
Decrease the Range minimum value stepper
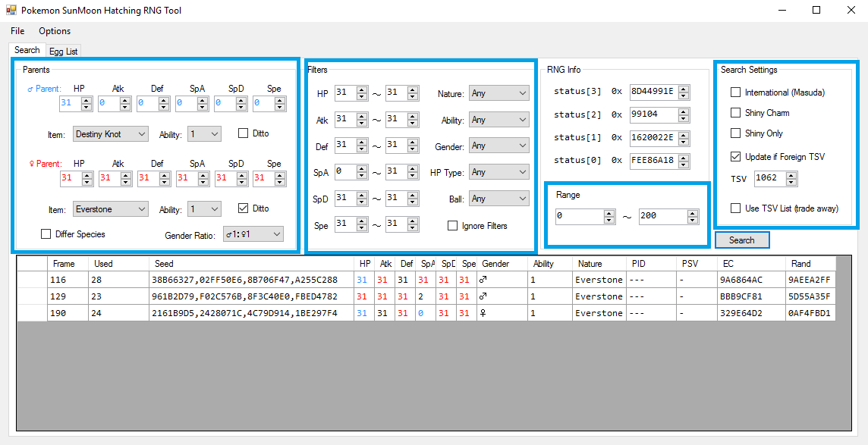pos(609,220)
